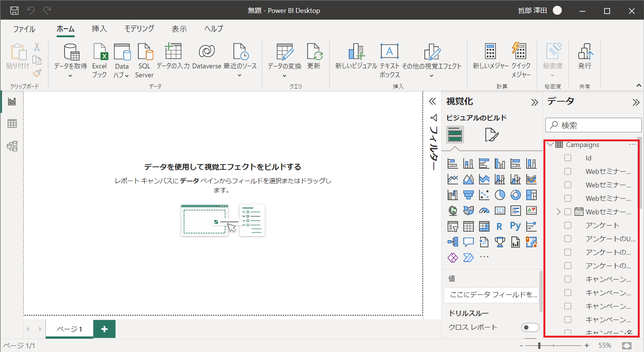
Task: Open the ファイル menu
Action: [24, 29]
